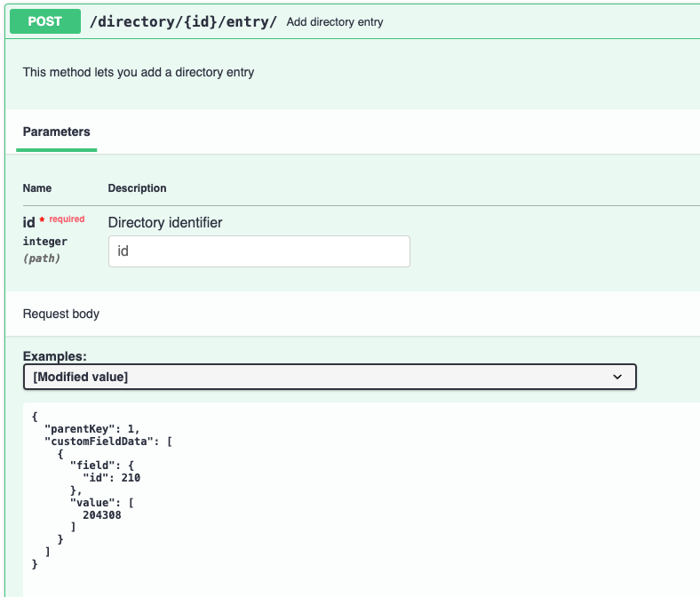Click the 'Add directory entry' summary text
The image size is (700, 597).
pyautogui.click(x=335, y=21)
